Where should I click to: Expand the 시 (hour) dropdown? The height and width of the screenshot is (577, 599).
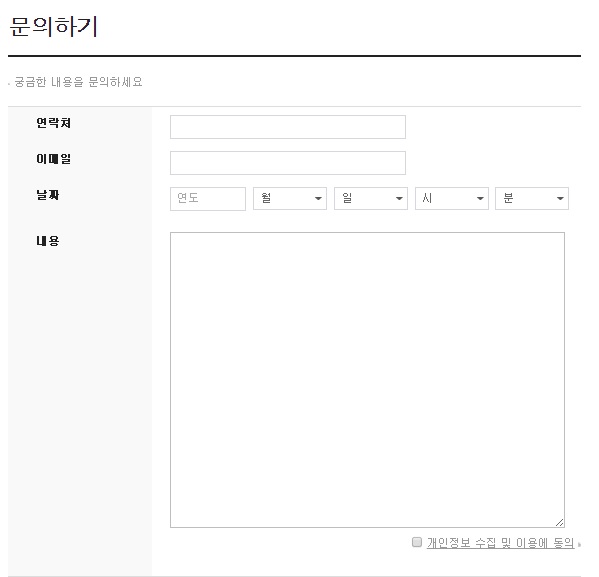tap(452, 198)
